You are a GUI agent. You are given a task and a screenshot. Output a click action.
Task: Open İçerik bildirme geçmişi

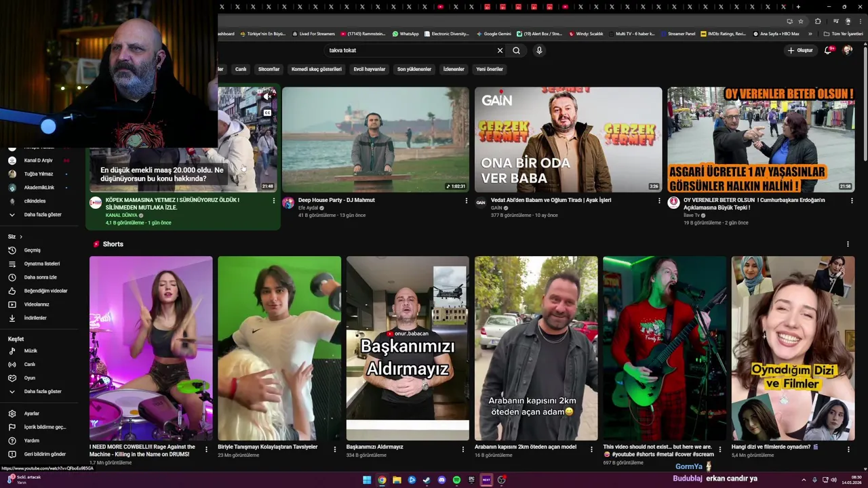(x=39, y=427)
